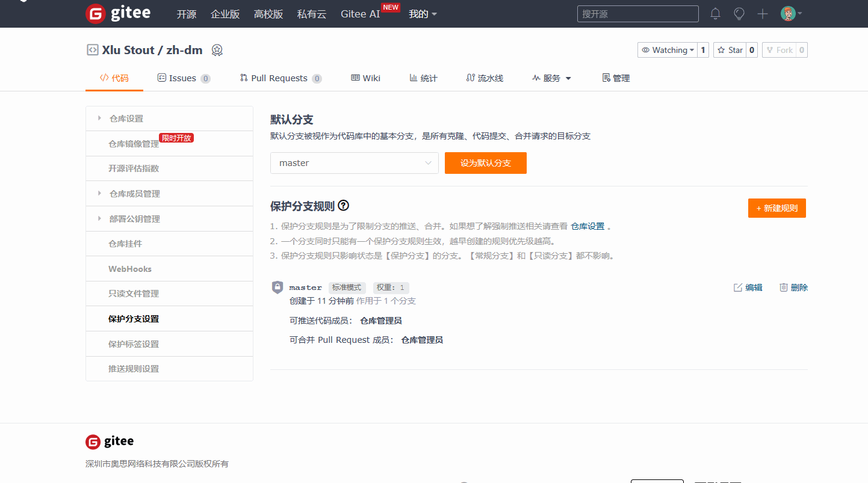This screenshot has width=868, height=483.
Task: Open the Wiki tab
Action: 365,78
